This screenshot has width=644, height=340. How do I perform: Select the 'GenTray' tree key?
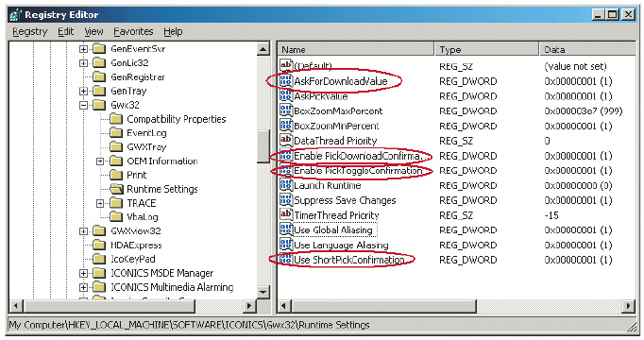pyautogui.click(x=128, y=91)
